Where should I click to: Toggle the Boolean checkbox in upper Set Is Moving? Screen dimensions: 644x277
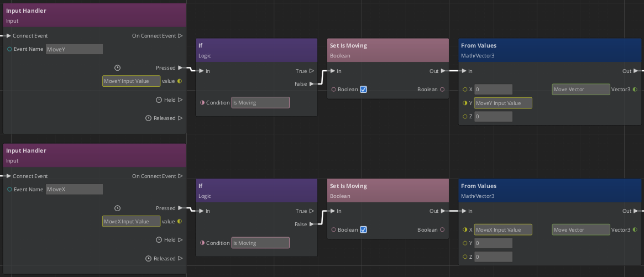click(364, 89)
